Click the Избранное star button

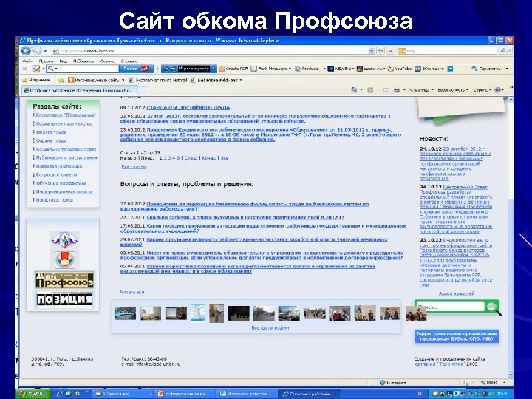(36, 80)
